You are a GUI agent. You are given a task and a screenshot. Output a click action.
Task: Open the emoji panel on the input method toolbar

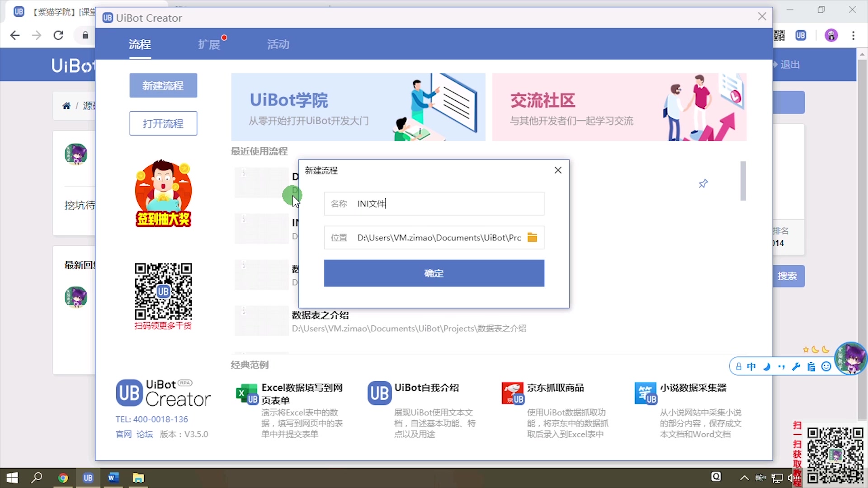[x=826, y=366]
